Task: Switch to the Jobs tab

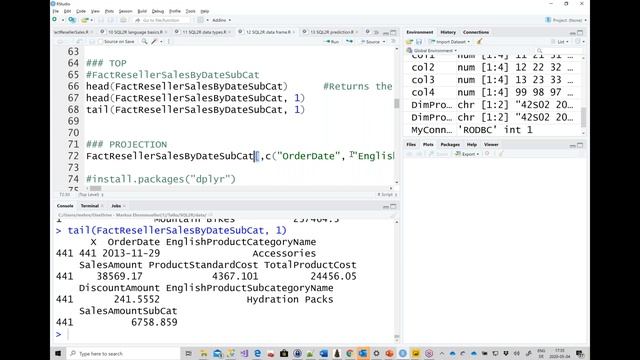Action: point(116,206)
